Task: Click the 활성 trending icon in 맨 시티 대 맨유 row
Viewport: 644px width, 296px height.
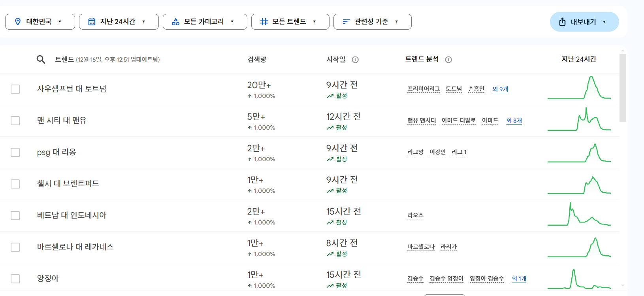Action: 330,128
